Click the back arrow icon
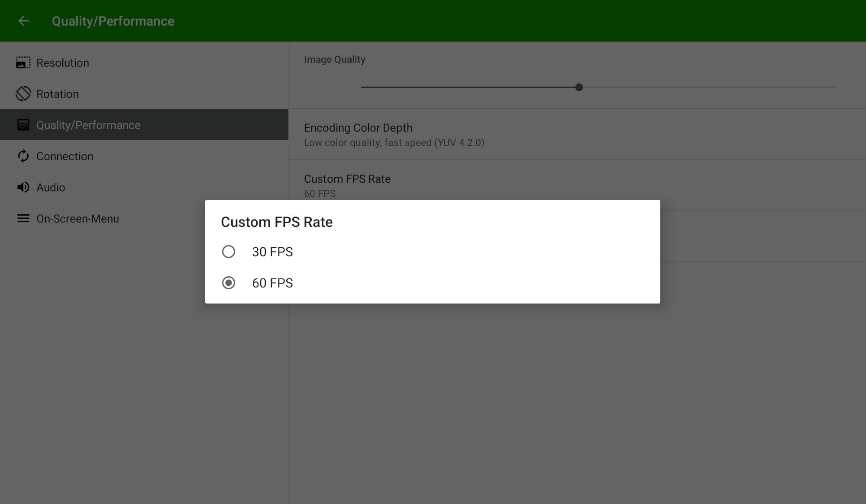866x504 pixels. tap(23, 21)
